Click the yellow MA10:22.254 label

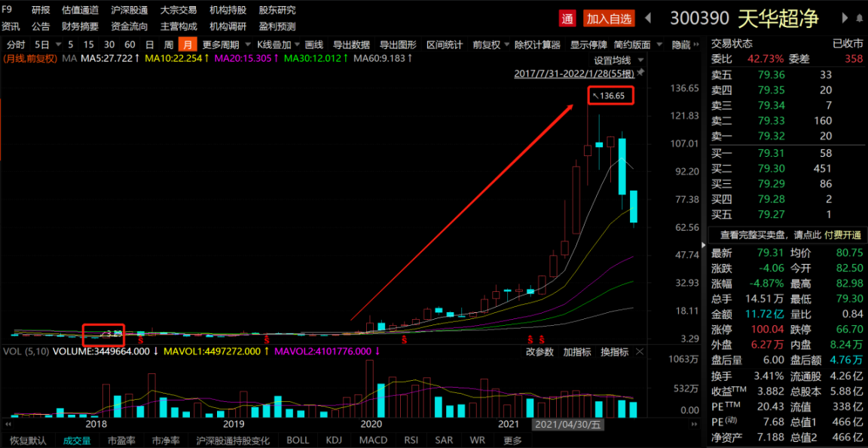176,57
